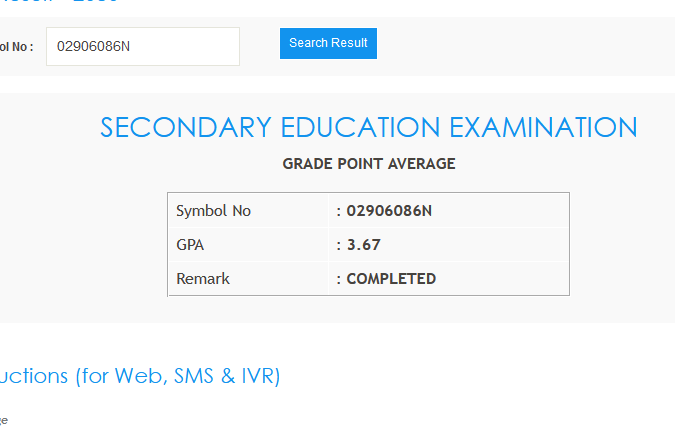Click the Symbol No input field

point(142,46)
